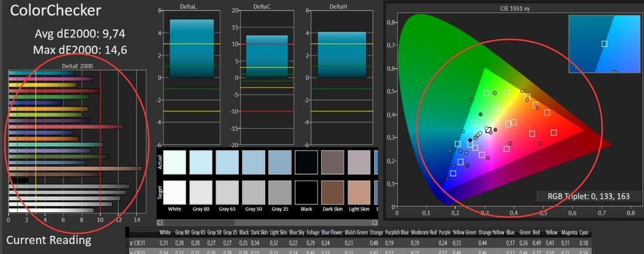
Task: Click the ColorChecker heading
Action: pos(55,10)
